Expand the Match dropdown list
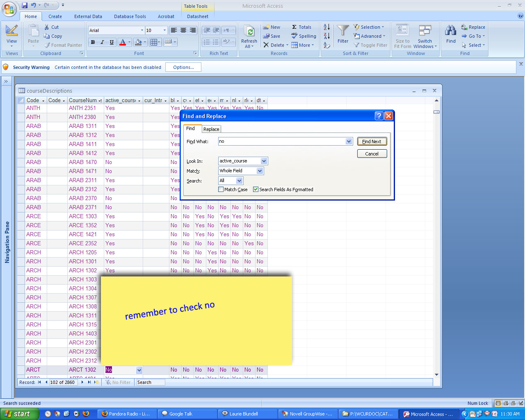 tap(260, 171)
